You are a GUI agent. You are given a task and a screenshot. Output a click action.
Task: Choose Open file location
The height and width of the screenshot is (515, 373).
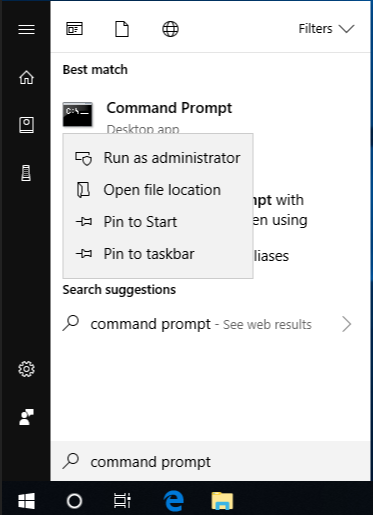click(x=158, y=190)
